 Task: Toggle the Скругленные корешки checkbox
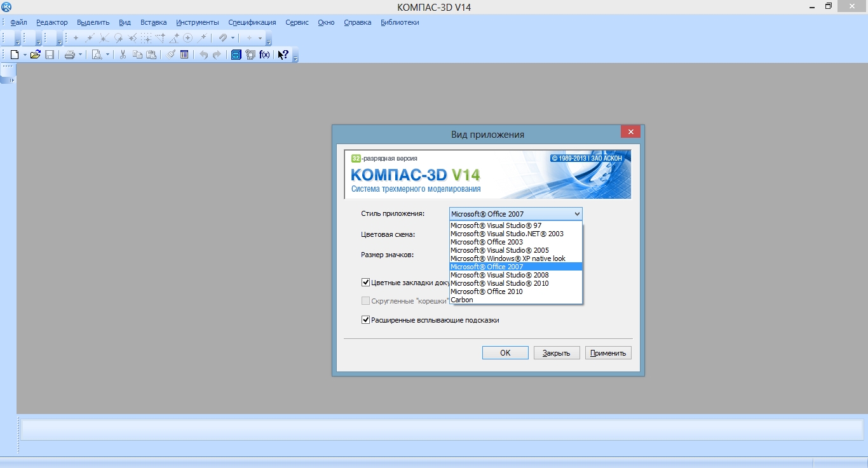coord(366,301)
